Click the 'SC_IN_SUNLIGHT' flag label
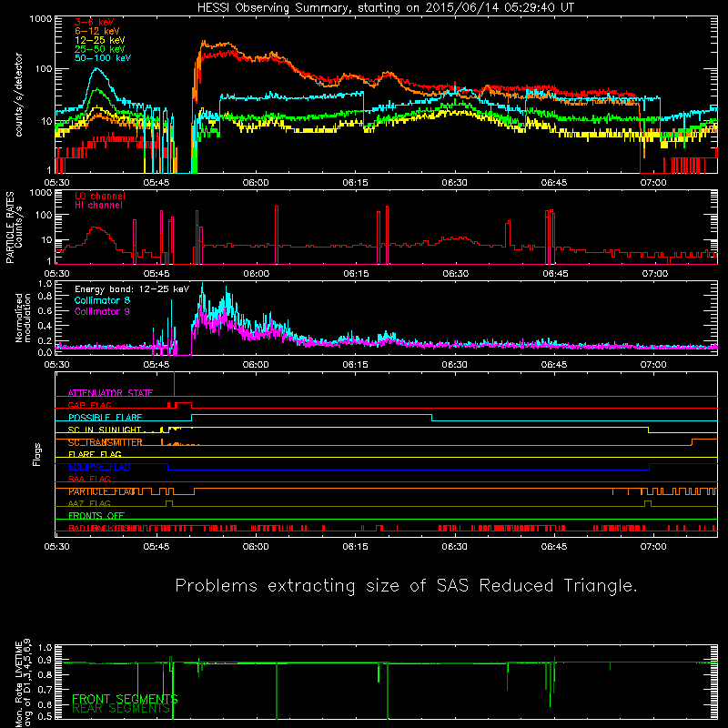The width and height of the screenshot is (728, 728). coord(104,430)
